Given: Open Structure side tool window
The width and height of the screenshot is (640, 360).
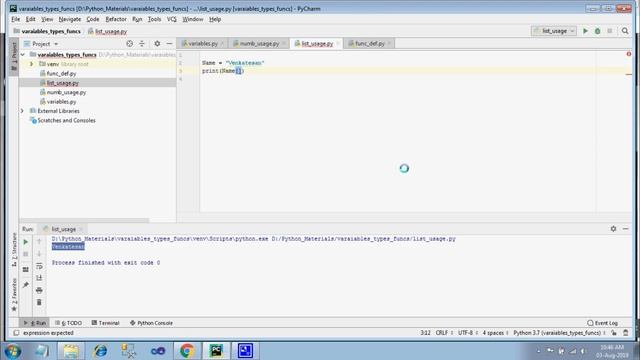Looking at the screenshot, I should [x=14, y=249].
